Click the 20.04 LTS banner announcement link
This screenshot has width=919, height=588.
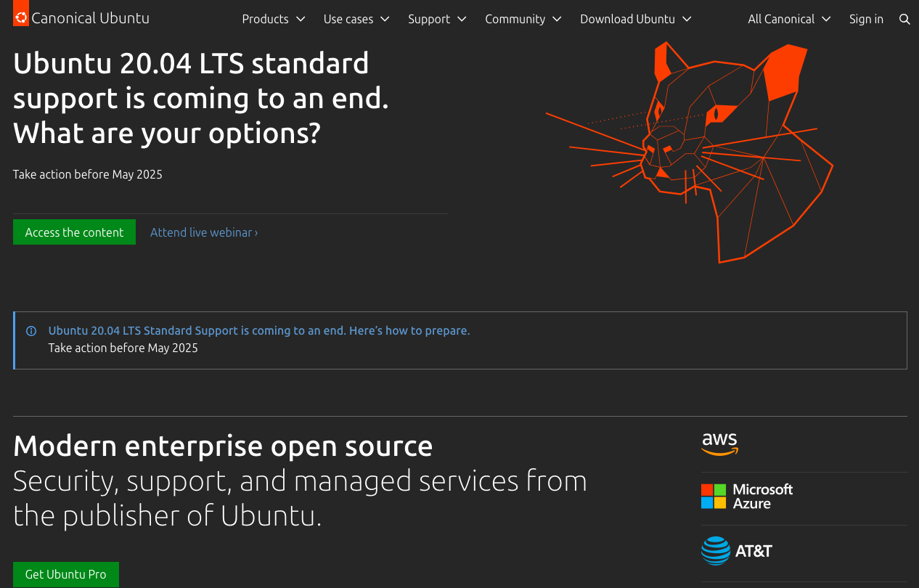pos(259,330)
